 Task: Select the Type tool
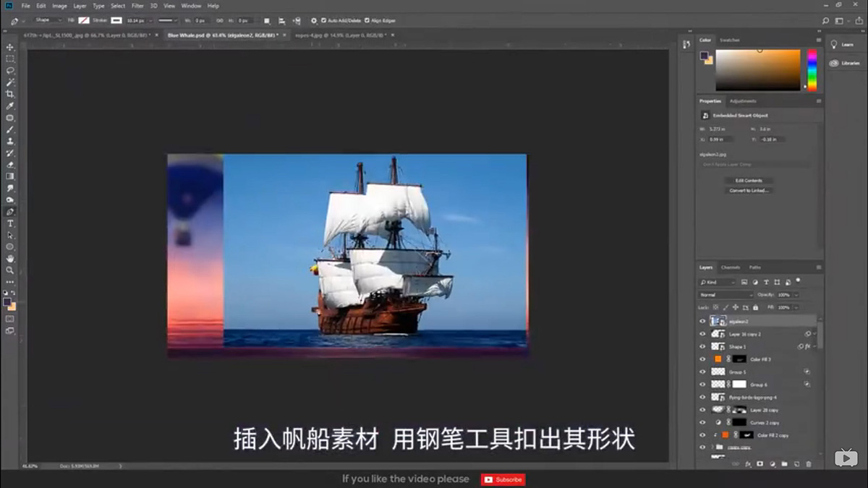click(x=10, y=224)
